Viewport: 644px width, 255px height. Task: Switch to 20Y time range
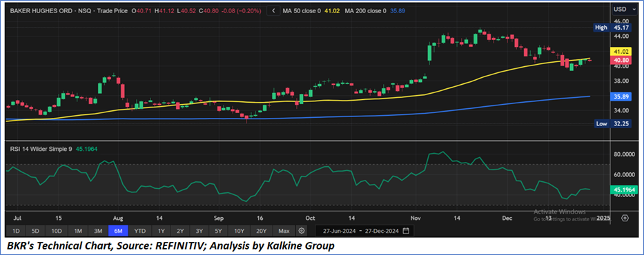261,231
